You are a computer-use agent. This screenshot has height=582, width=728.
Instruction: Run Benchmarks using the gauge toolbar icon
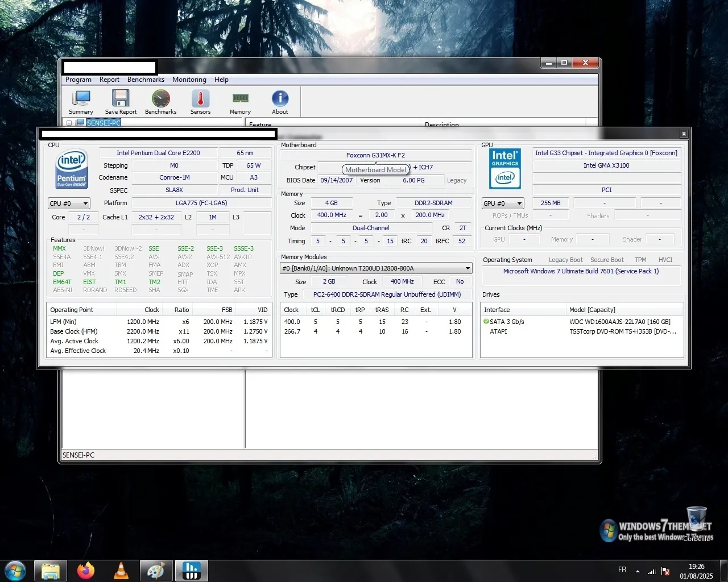160,101
